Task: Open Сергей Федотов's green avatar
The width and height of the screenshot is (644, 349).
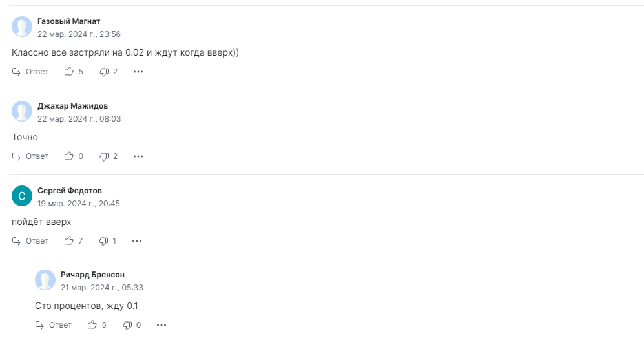Action: click(x=22, y=196)
